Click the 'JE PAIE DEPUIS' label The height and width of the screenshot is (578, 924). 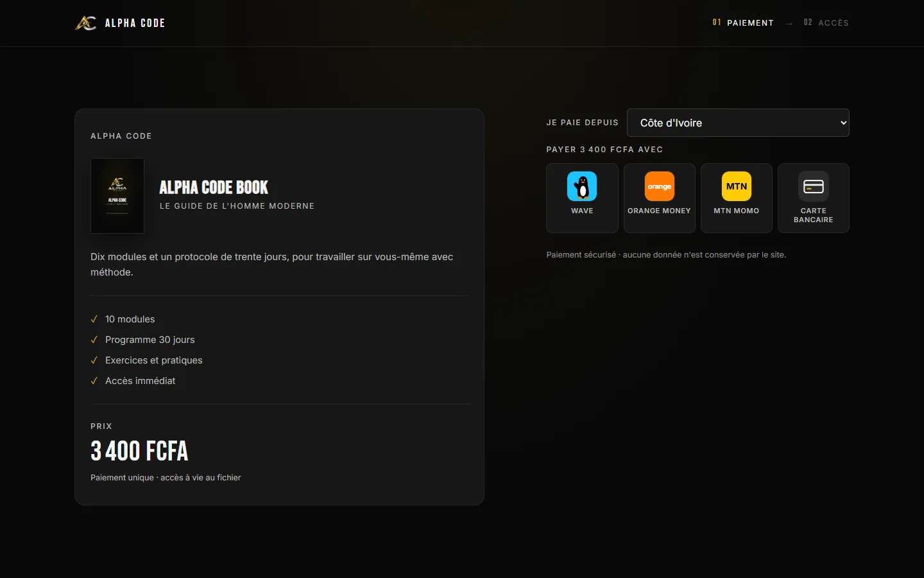[x=582, y=123]
